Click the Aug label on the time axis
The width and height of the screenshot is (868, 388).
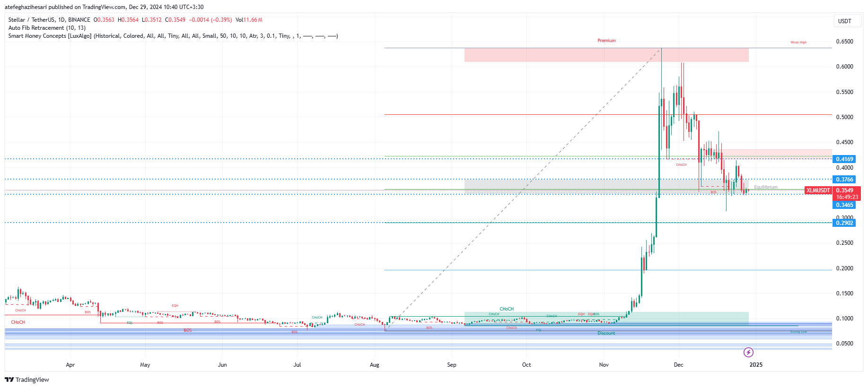[x=375, y=365]
